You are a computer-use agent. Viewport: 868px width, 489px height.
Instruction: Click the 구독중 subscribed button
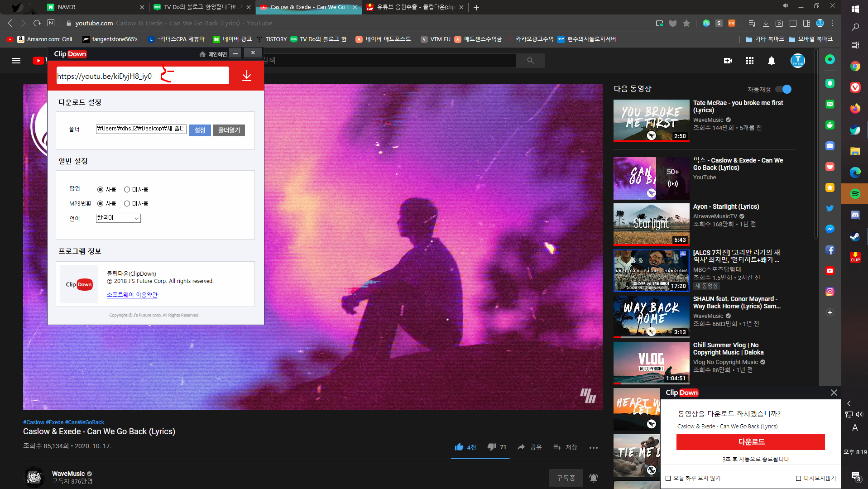[x=566, y=478]
